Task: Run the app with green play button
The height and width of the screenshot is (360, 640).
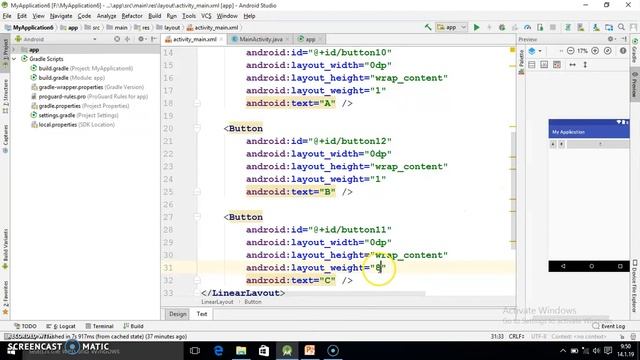Action: 476,27
